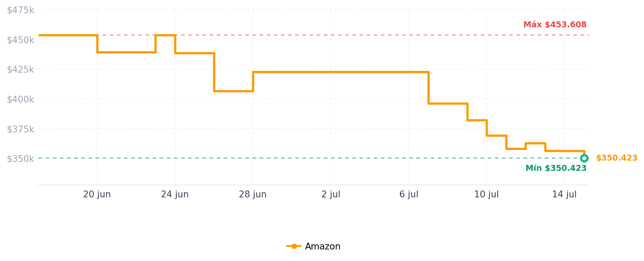Select the 20 jun axis label
644x261 pixels.
pyautogui.click(x=97, y=194)
